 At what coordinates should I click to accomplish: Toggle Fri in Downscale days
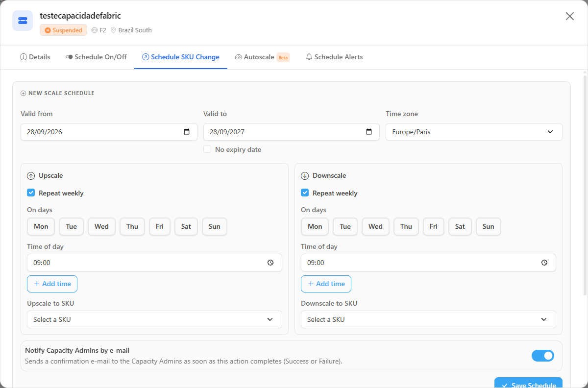pyautogui.click(x=434, y=226)
